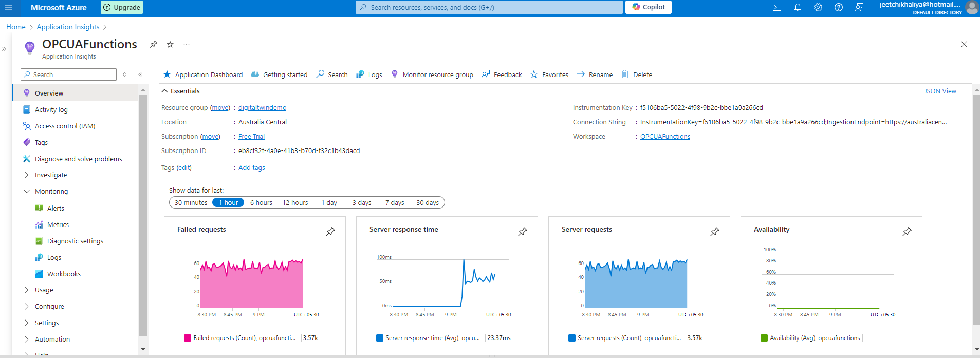The image size is (980, 358).
Task: Focus the sidebar menu Search field
Action: click(69, 74)
